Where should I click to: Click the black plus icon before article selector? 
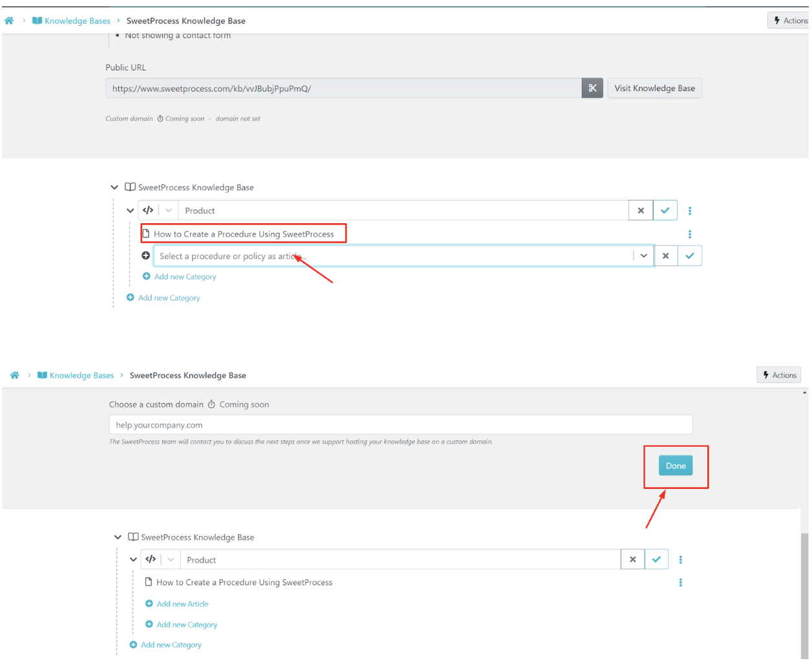[146, 255]
